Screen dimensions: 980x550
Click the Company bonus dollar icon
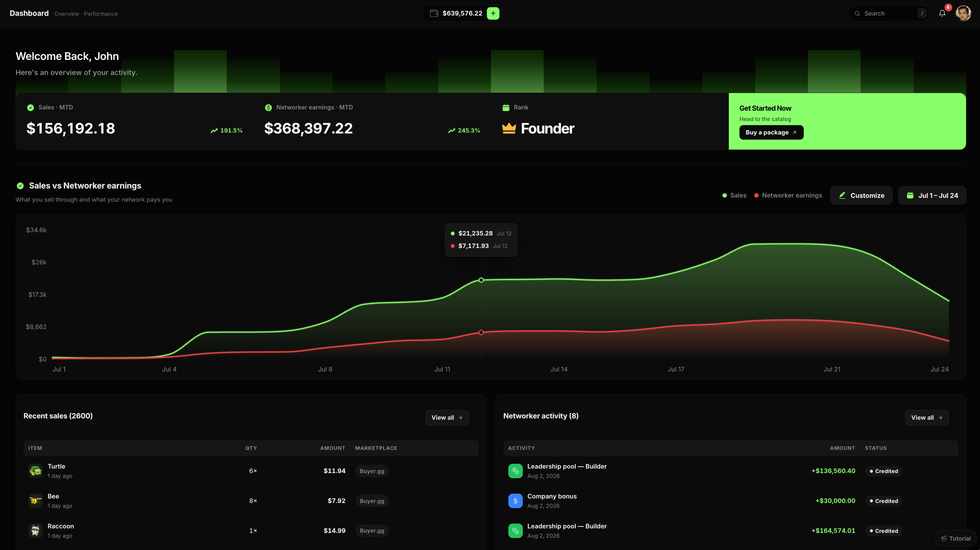tap(515, 501)
